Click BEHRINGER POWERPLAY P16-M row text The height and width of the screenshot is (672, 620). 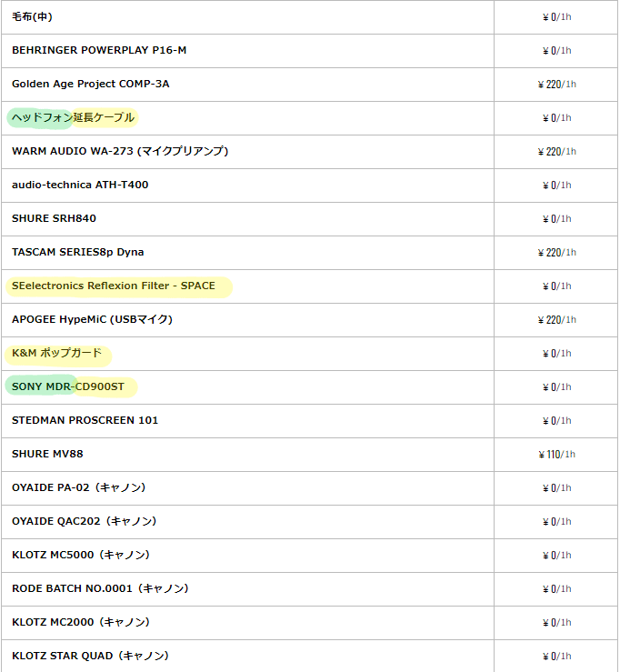point(99,50)
